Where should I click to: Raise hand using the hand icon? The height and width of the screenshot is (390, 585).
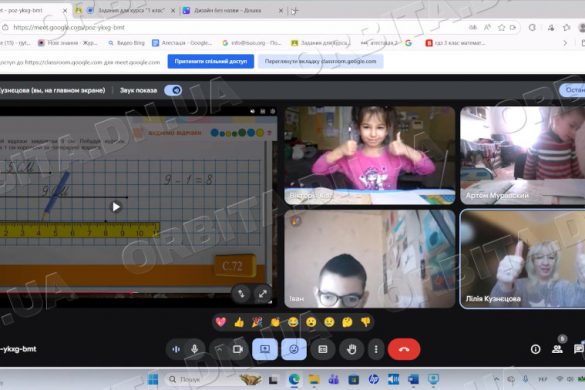tap(351, 349)
